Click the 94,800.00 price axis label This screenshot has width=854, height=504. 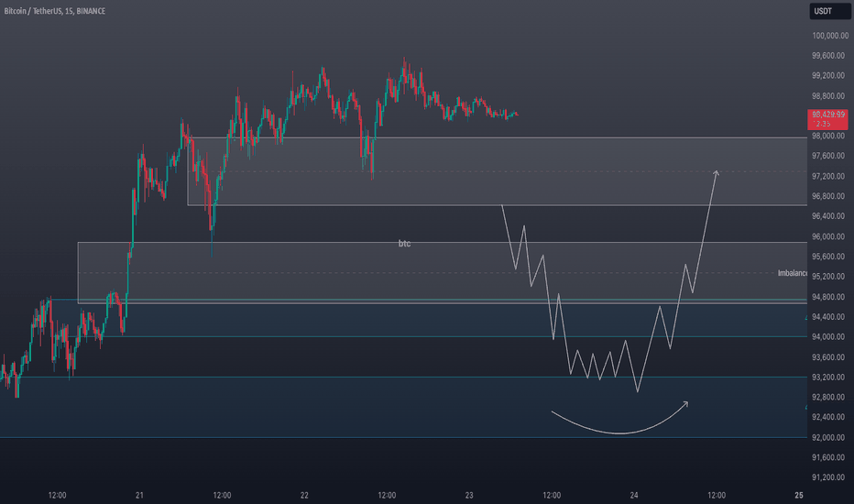828,297
